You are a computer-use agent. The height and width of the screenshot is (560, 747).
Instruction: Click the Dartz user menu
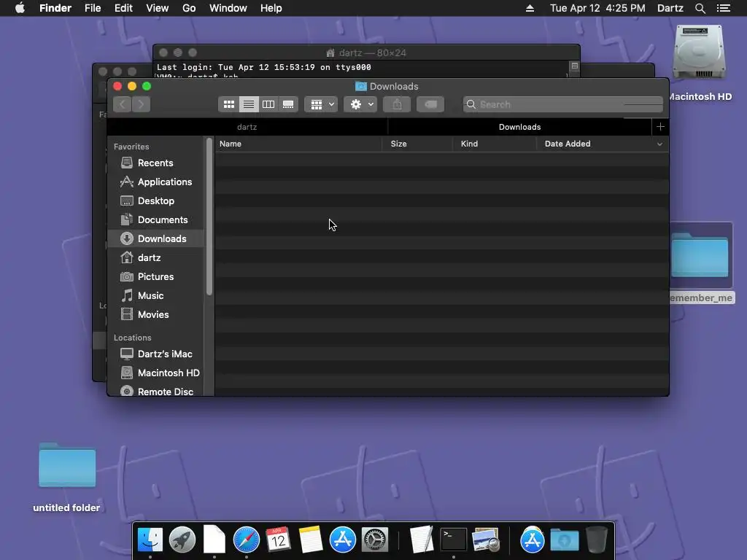670,8
